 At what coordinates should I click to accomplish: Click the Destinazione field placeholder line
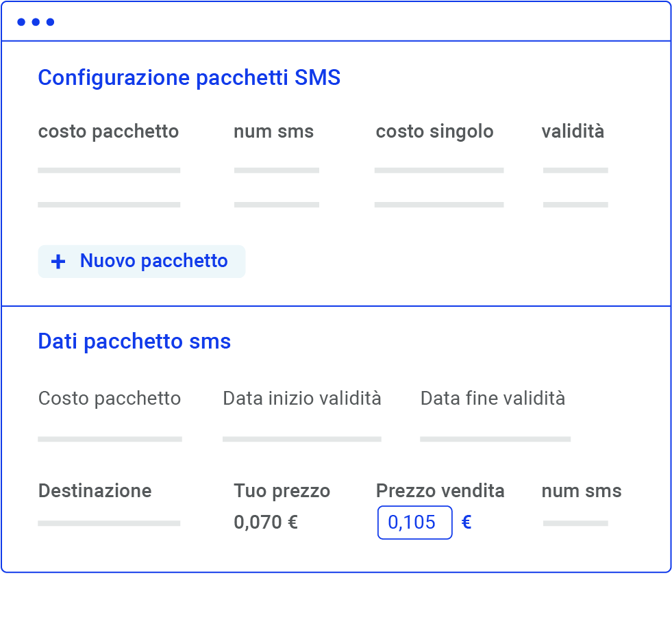[x=109, y=523]
